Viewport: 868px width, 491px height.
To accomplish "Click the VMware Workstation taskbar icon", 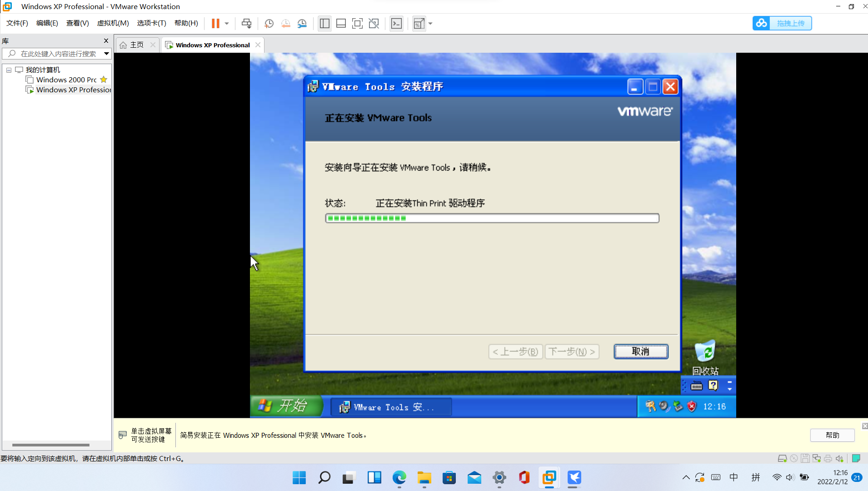I will pos(549,477).
